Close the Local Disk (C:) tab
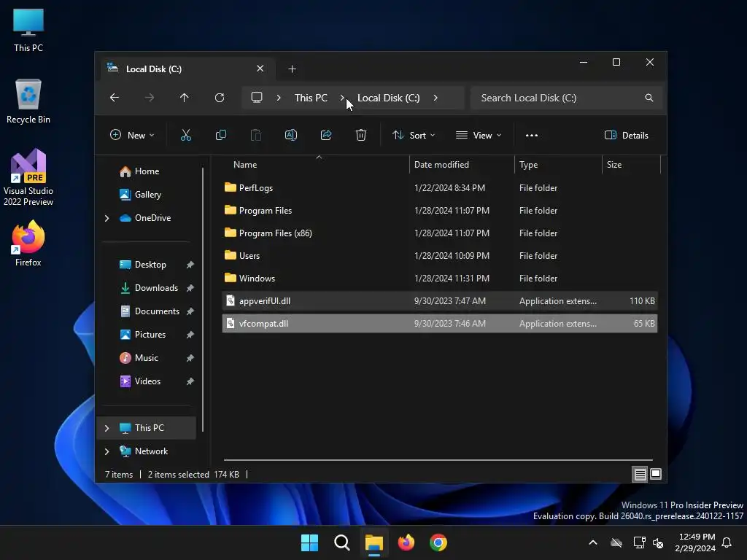 click(260, 69)
